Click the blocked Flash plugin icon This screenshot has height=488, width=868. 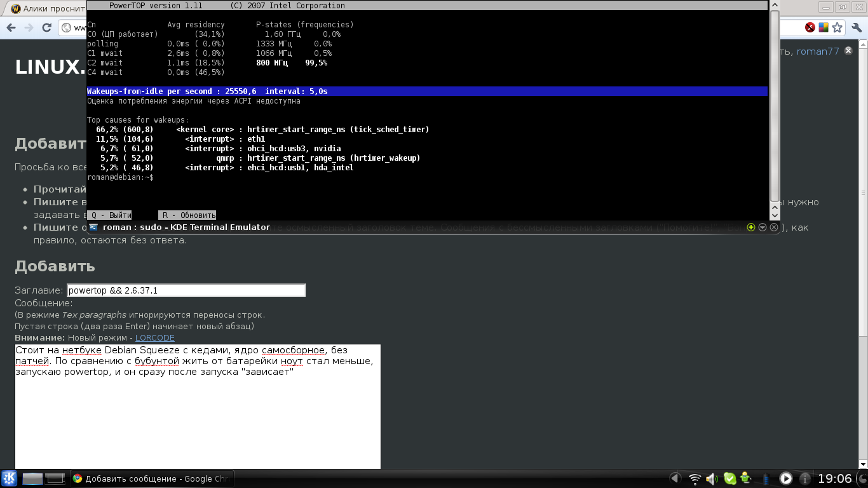coord(810,28)
